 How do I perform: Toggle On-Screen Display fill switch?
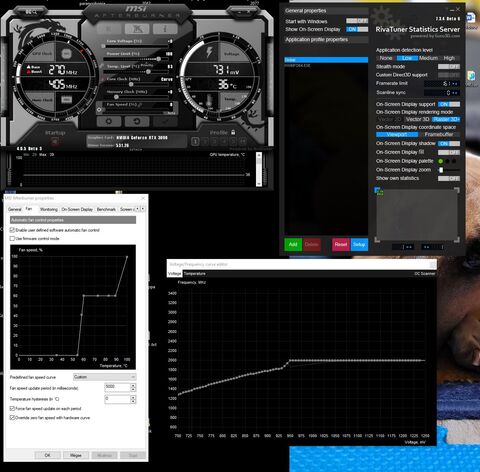449,152
